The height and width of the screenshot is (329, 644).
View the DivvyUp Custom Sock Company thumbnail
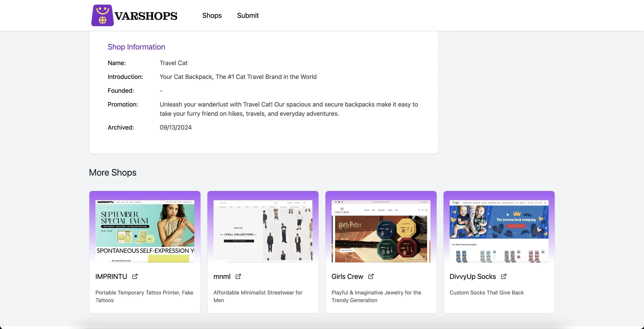coord(499,231)
